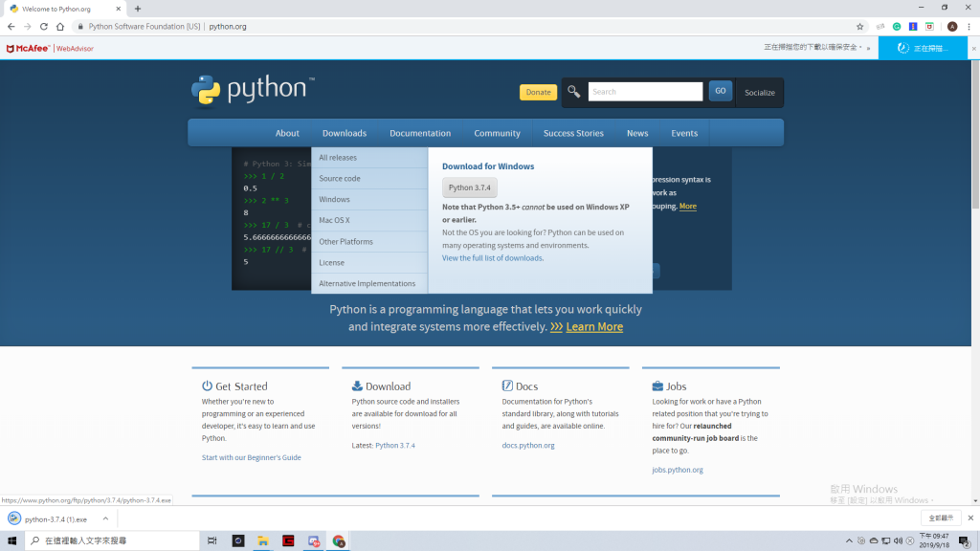Click the site padlock security icon
Image resolution: width=980 pixels, height=551 pixels.
[x=80, y=26]
